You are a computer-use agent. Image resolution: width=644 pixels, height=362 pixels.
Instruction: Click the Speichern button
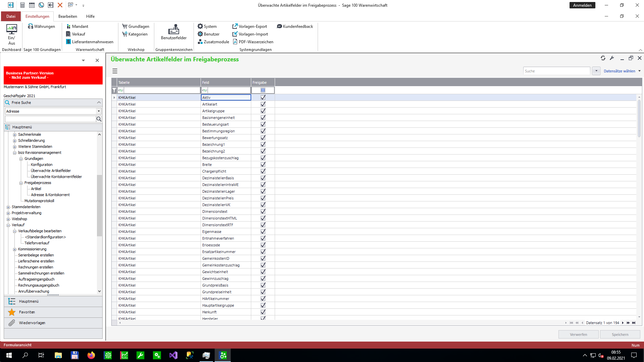(620, 335)
